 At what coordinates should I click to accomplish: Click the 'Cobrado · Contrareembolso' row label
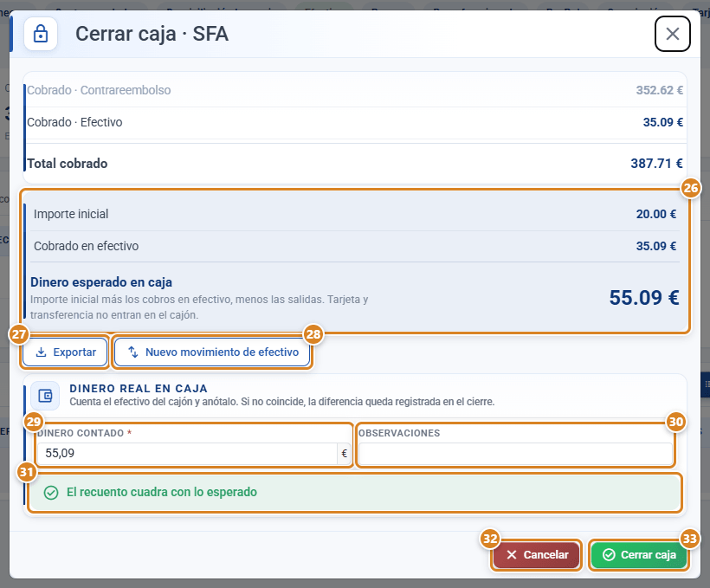[x=99, y=90]
